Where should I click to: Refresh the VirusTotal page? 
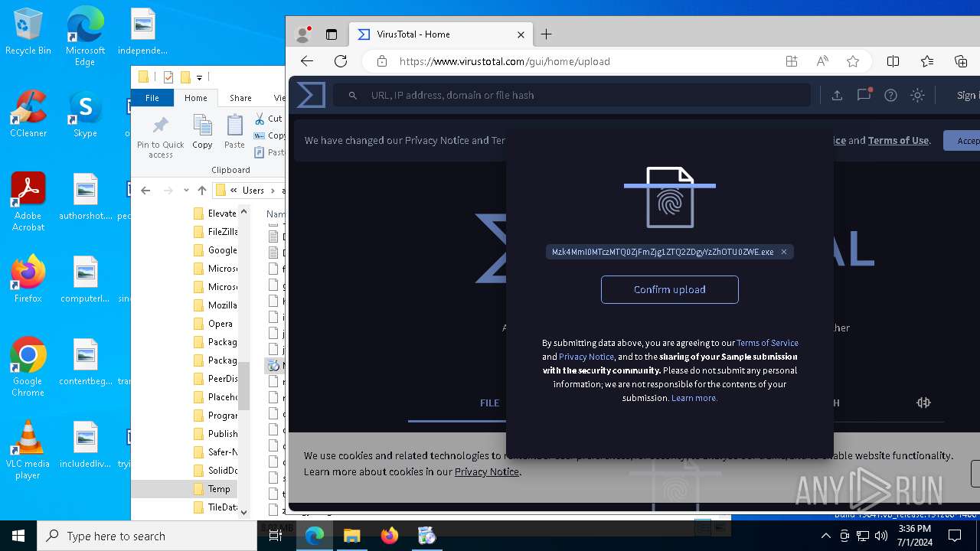tap(341, 61)
